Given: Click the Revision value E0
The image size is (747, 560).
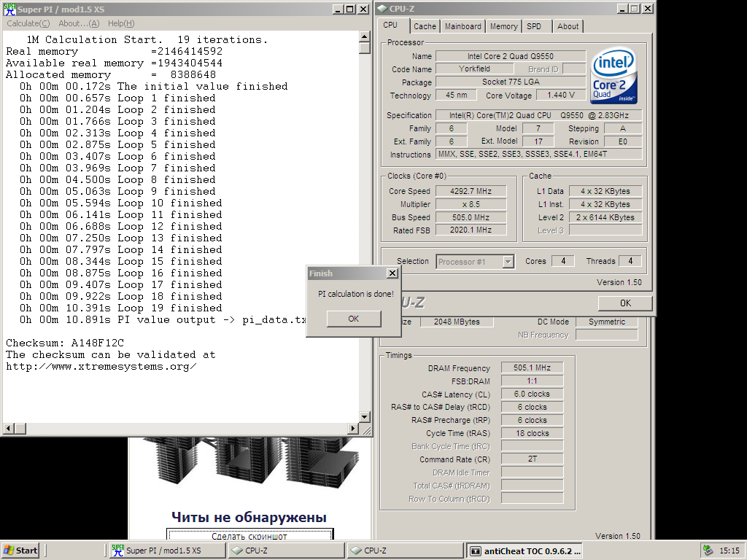Looking at the screenshot, I should [x=623, y=141].
